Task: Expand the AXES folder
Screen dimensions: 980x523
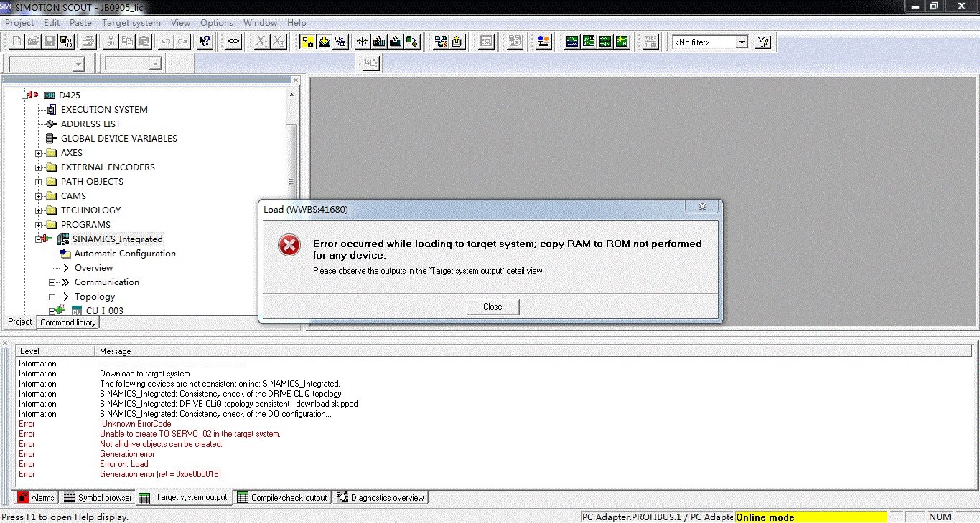Action: click(39, 153)
